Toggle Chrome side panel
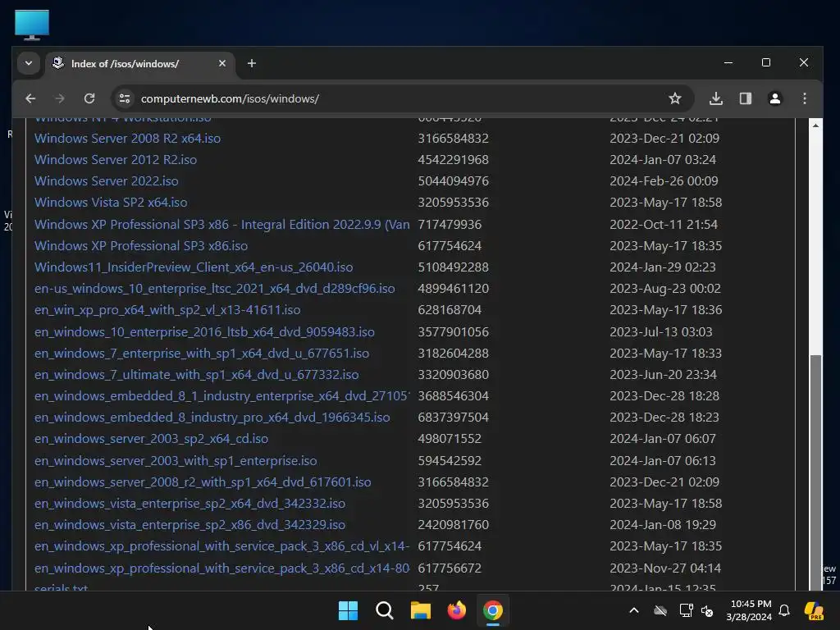 pos(745,98)
